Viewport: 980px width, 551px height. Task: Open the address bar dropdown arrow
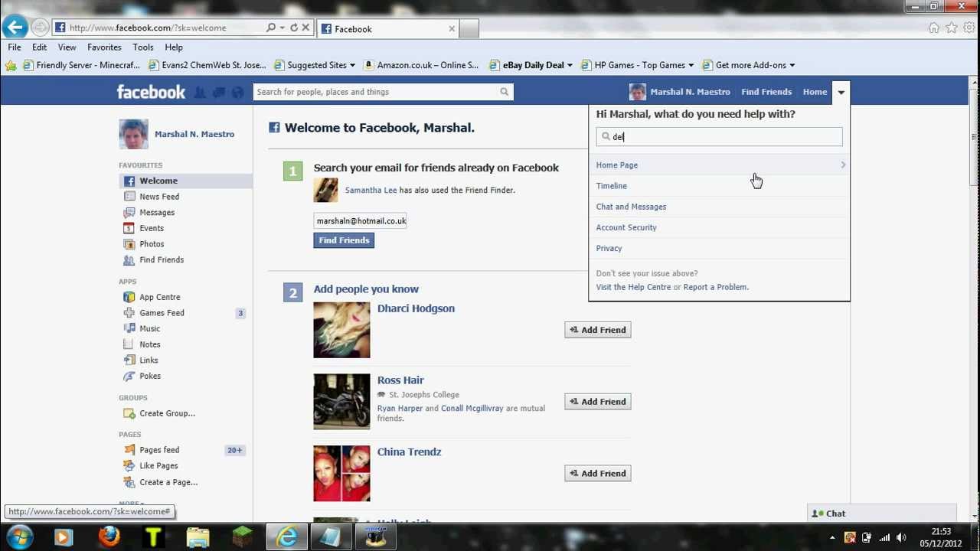pos(283,28)
